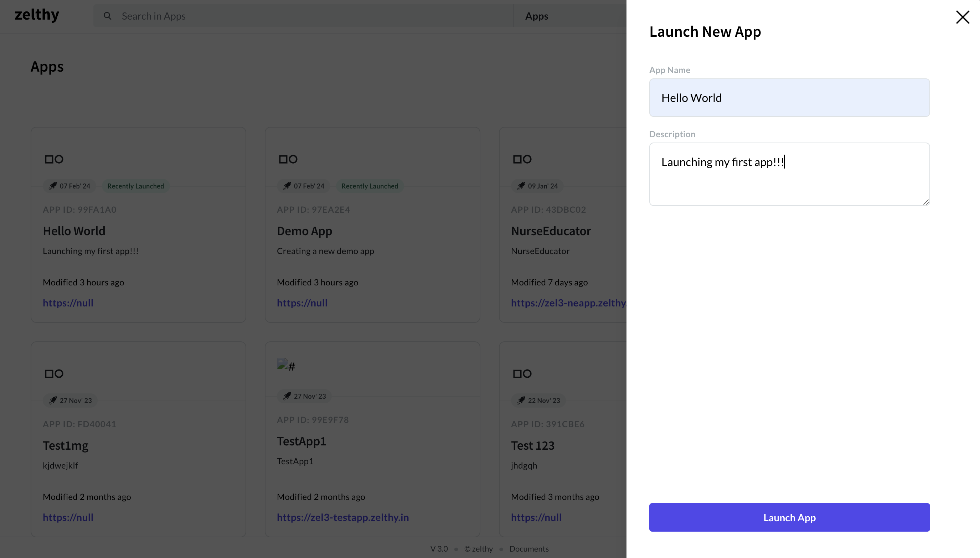Click APP ID: 43DBC02 text
Screen dimensions: 980x558
pos(548,210)
